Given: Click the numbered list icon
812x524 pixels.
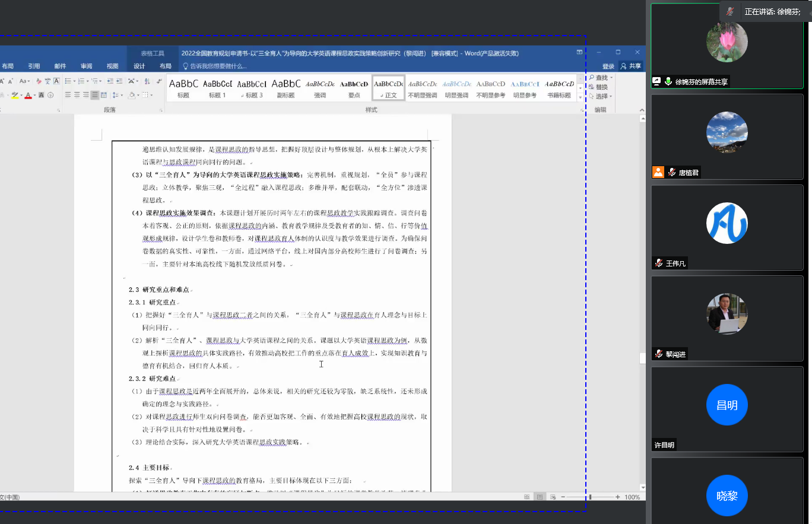Looking at the screenshot, I should [82, 81].
